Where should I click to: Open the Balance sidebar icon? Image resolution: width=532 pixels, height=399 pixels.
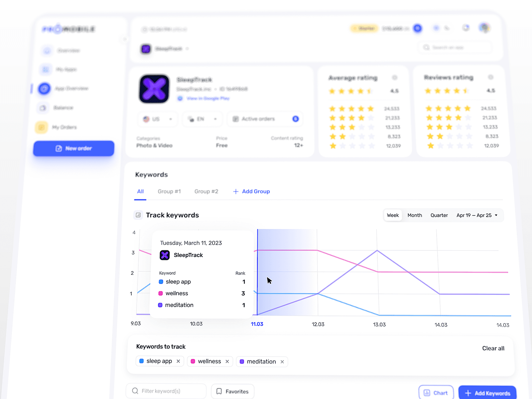pyautogui.click(x=43, y=108)
